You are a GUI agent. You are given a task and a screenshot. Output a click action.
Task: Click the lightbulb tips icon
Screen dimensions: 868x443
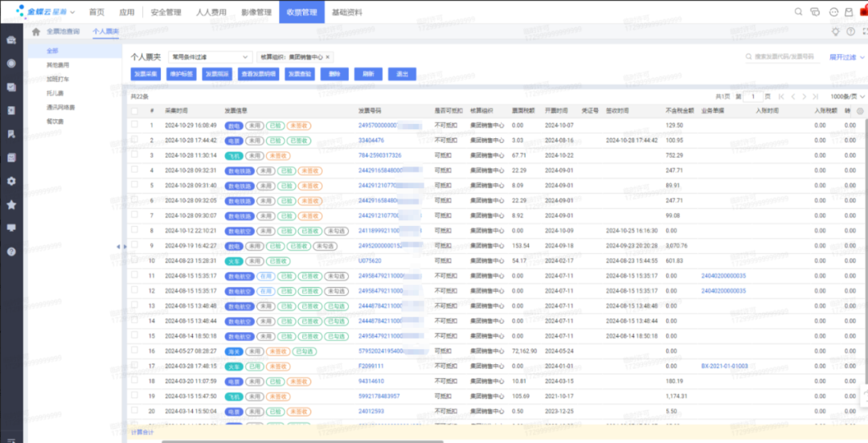pos(836,31)
